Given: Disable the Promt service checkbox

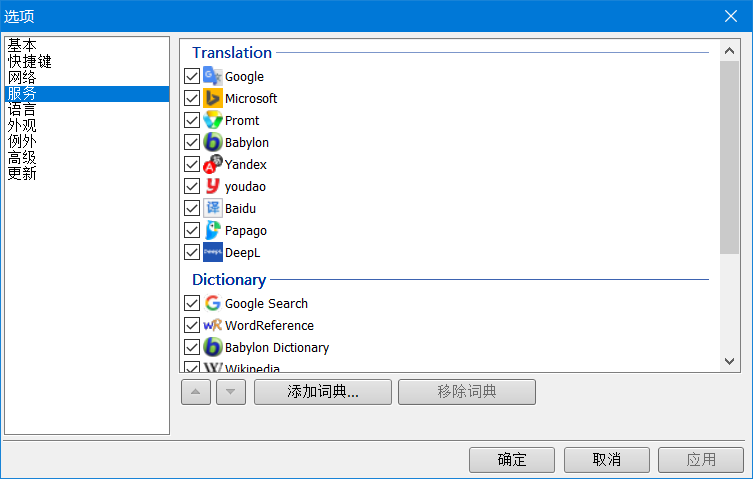Looking at the screenshot, I should point(192,120).
